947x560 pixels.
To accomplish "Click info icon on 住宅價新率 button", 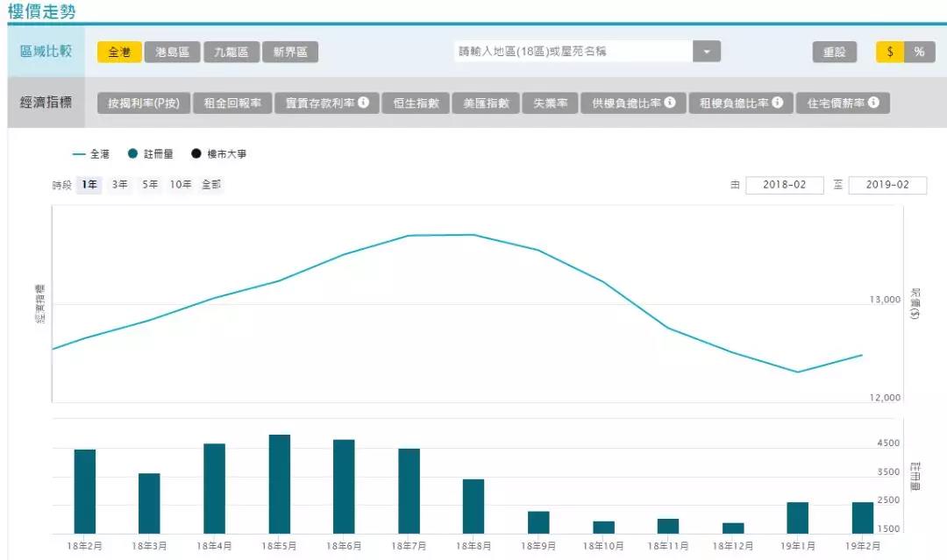I will [873, 103].
